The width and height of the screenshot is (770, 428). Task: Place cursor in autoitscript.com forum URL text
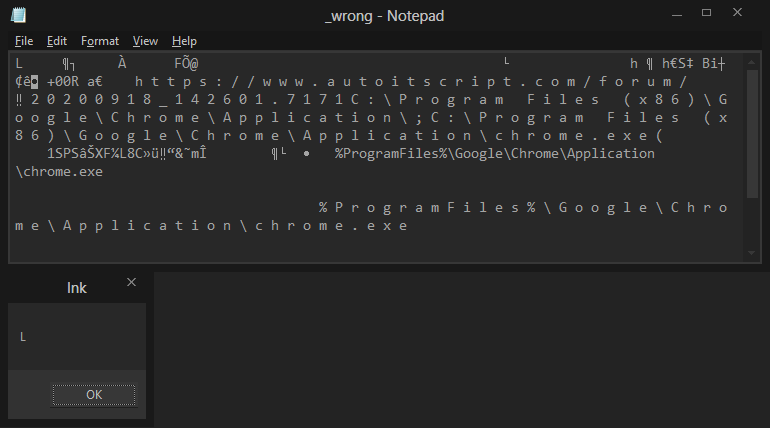coord(411,81)
